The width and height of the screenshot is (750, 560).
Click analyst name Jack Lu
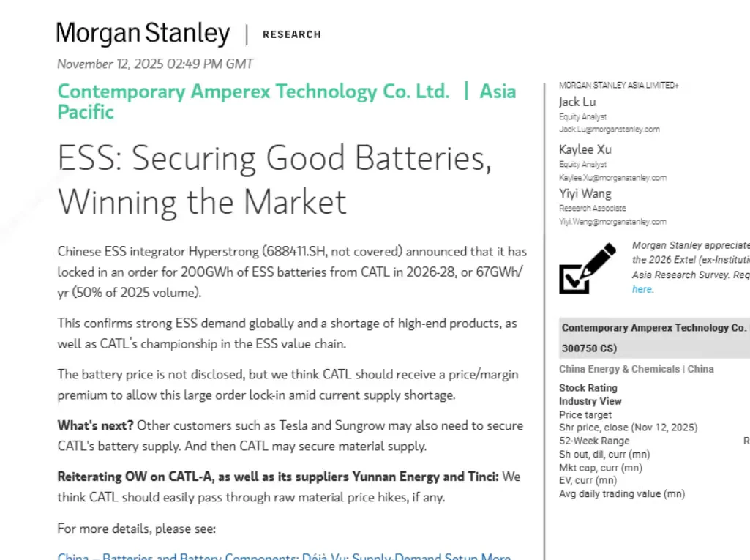(577, 102)
